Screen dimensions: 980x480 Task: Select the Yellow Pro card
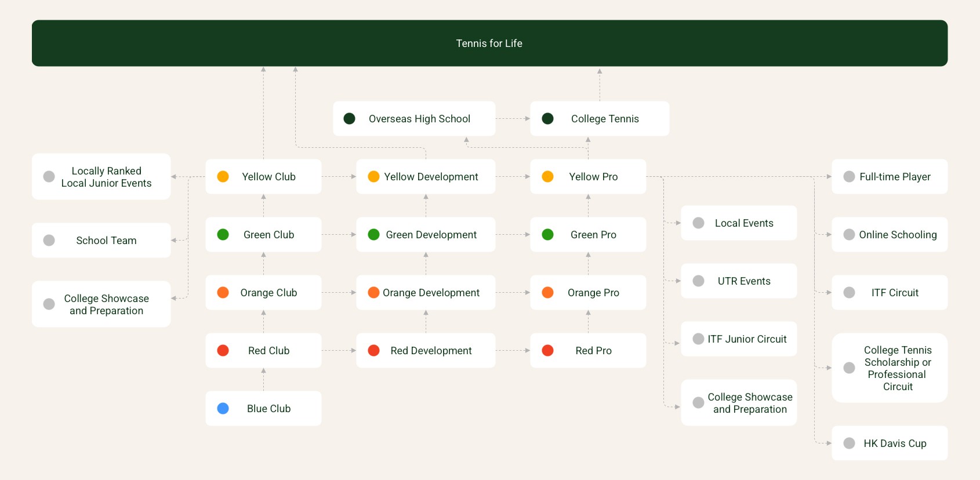pyautogui.click(x=588, y=176)
